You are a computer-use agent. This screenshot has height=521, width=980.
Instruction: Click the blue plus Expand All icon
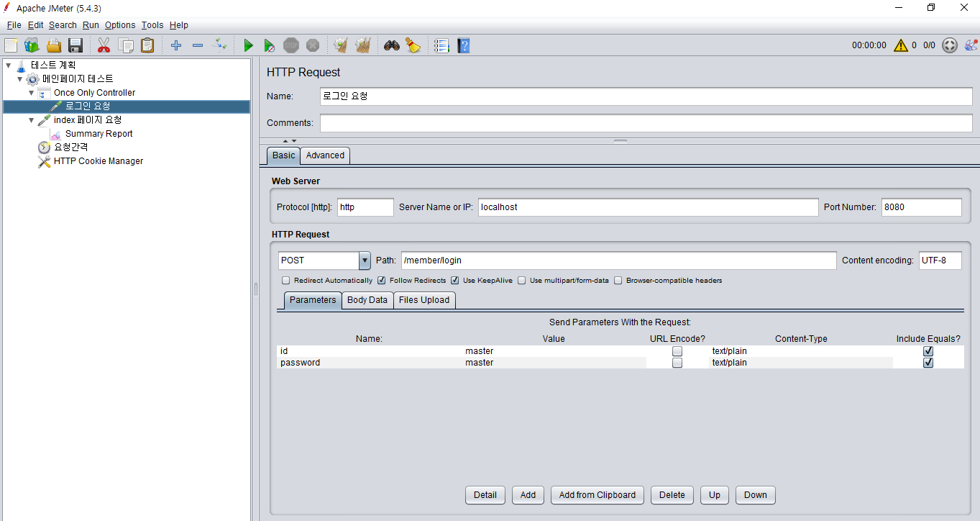[176, 45]
